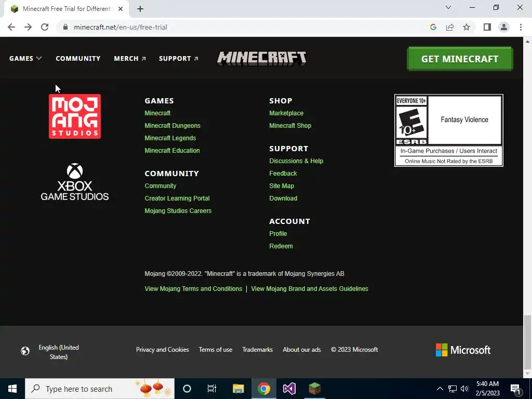Show hidden system tray icons
532x399 pixels.
(440, 389)
